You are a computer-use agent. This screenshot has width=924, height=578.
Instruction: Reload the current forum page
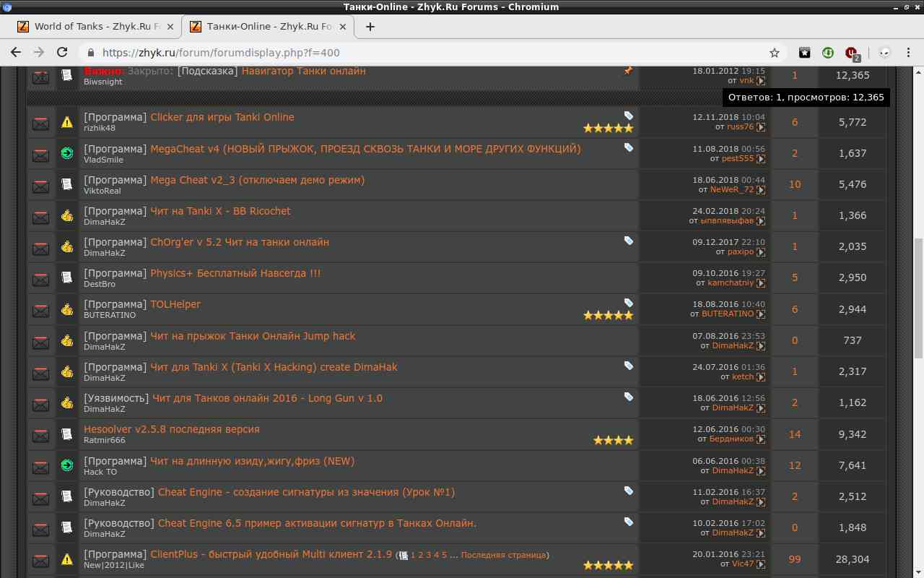[62, 53]
